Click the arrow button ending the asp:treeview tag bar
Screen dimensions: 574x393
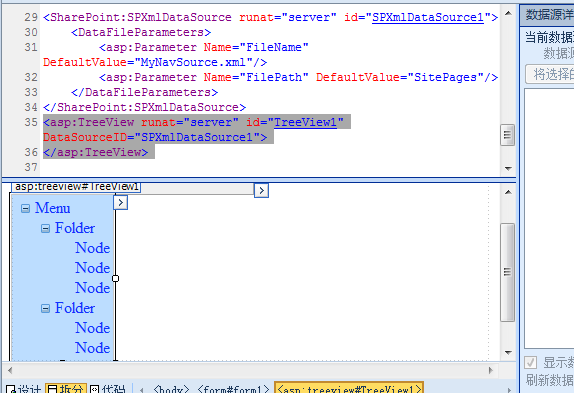[261, 190]
